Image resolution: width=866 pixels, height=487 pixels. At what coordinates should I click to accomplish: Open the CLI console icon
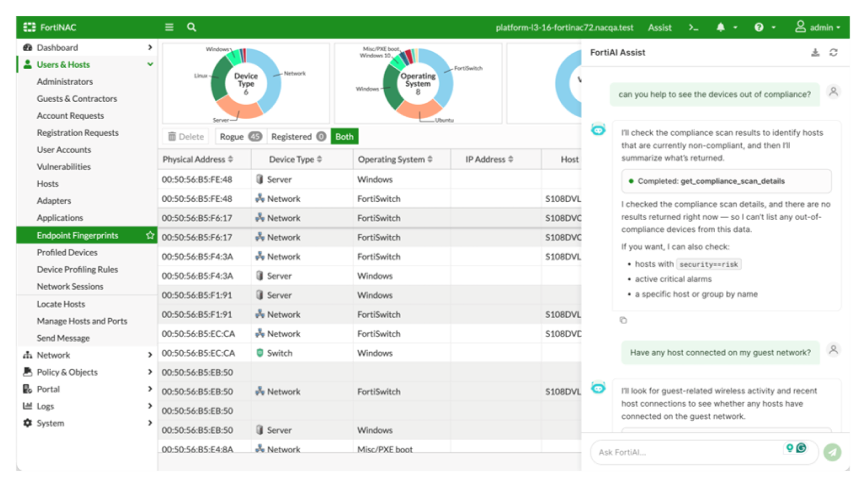694,27
